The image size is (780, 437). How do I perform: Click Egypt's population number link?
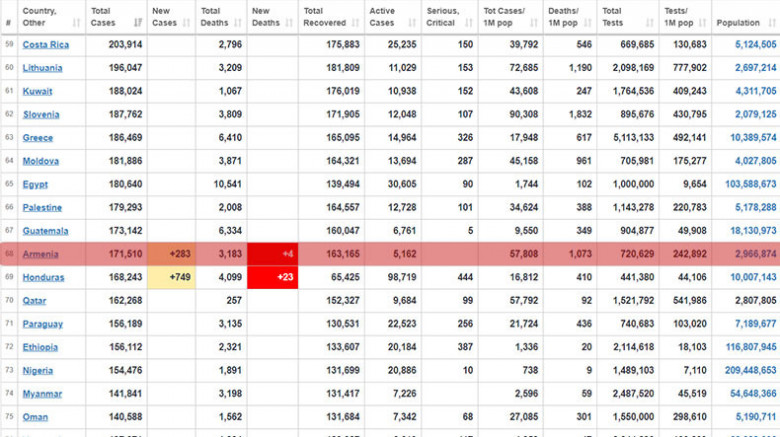[x=747, y=184]
